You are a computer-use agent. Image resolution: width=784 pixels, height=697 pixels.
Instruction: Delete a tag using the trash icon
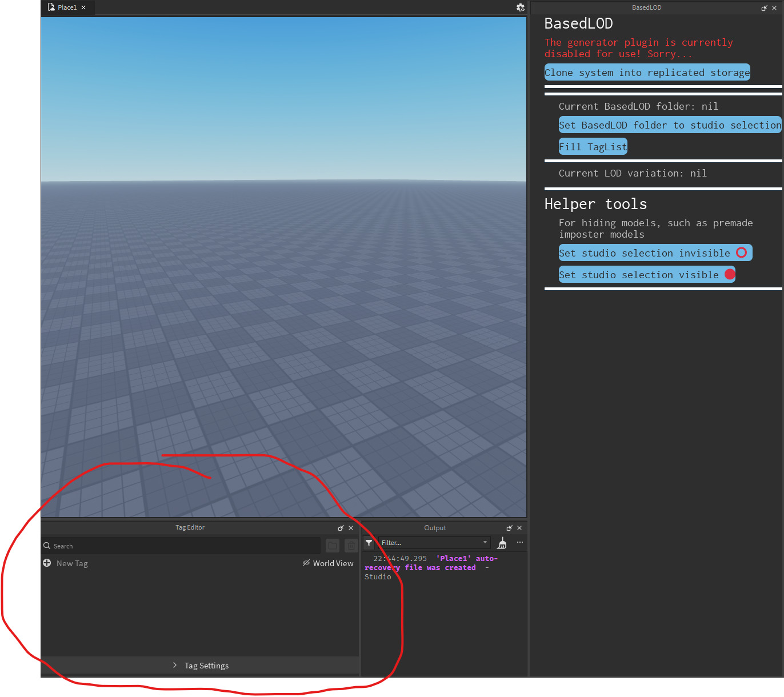click(351, 546)
